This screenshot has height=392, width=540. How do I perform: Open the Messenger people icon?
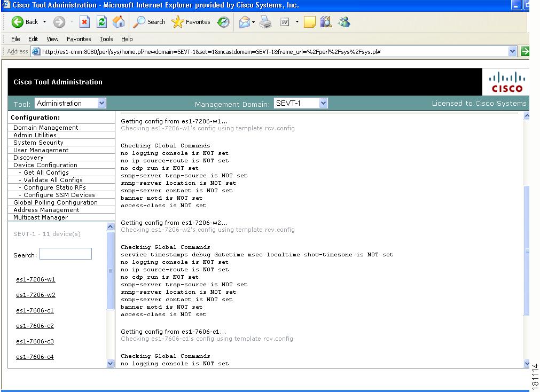click(343, 22)
